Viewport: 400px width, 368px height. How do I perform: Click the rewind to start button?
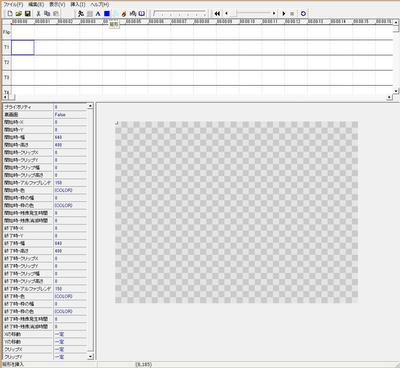217,14
